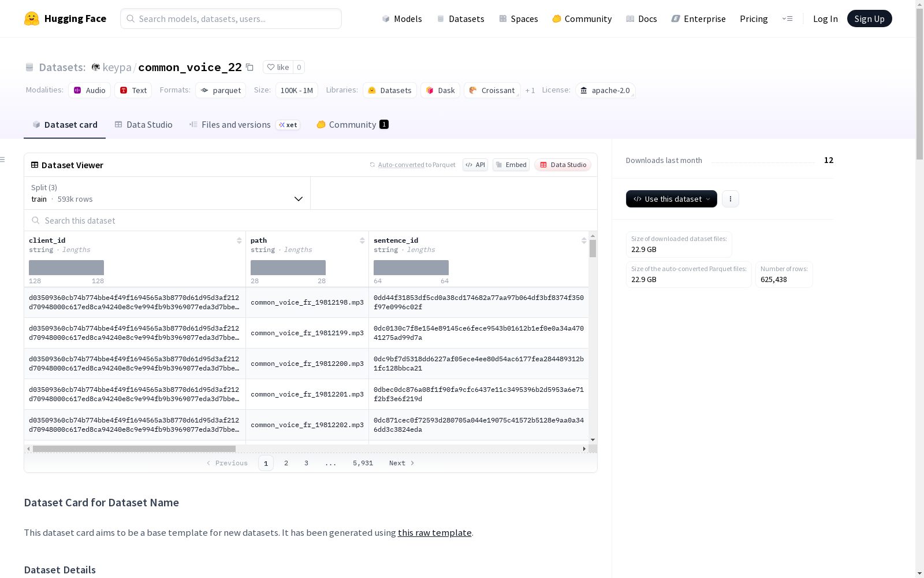The width and height of the screenshot is (924, 578).
Task: Sort the path column
Action: point(362,240)
